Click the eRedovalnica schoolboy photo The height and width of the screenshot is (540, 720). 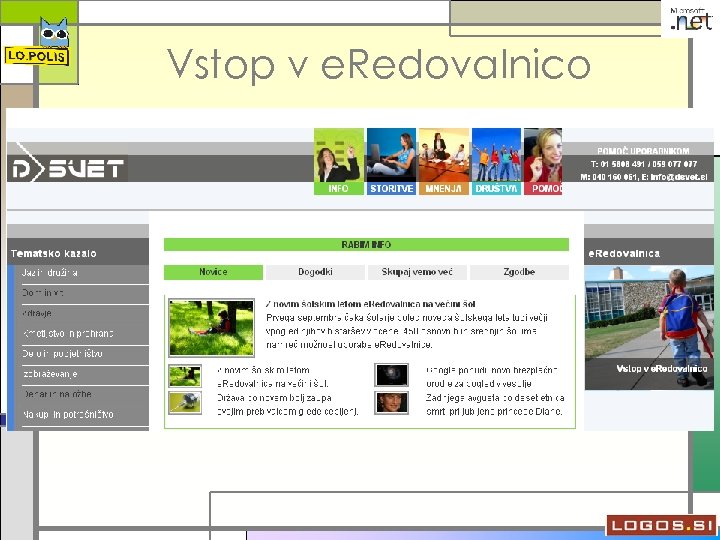649,327
